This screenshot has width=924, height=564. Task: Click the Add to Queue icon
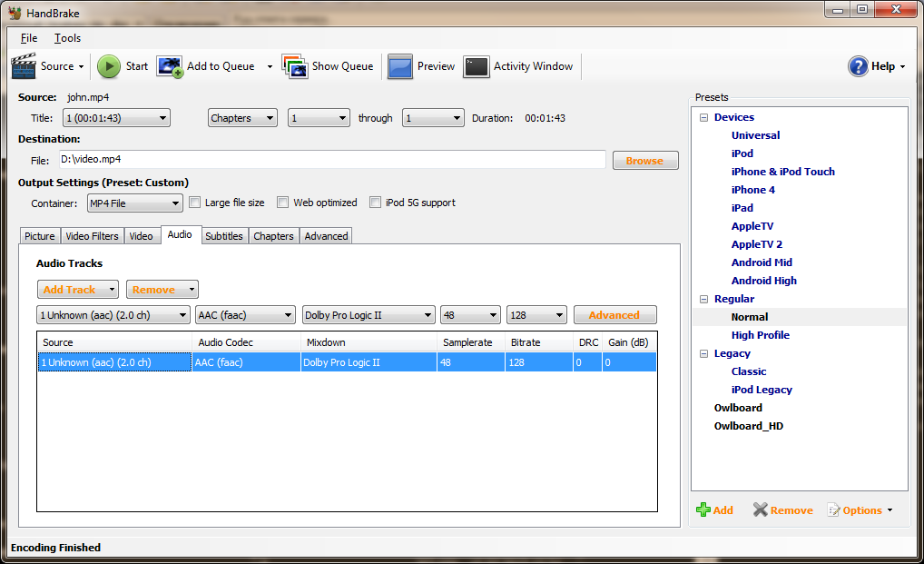[170, 66]
